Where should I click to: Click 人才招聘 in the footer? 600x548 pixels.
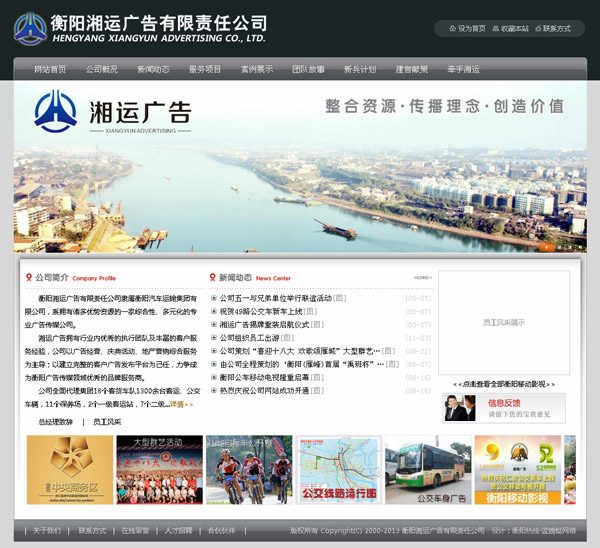[x=179, y=530]
